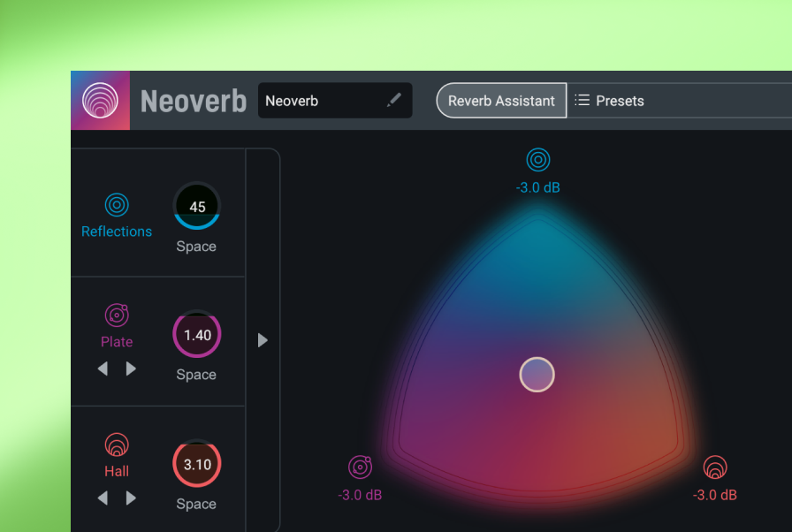Select the next Plate reverb type
The height and width of the screenshot is (532, 792).
coord(132,369)
